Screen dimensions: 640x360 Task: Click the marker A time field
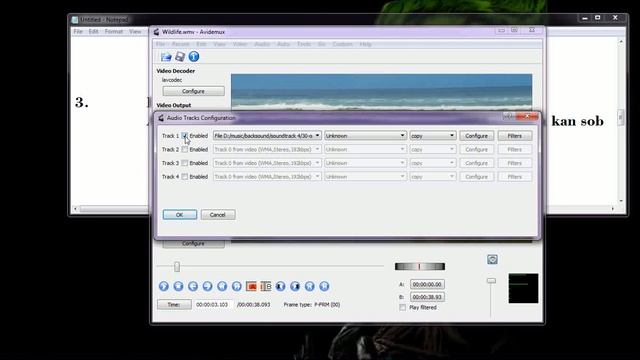tap(427, 284)
